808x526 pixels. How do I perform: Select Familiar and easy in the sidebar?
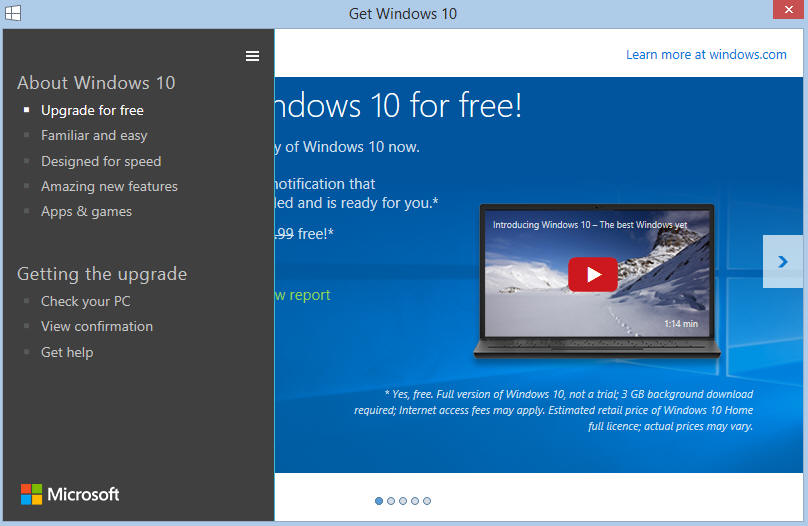click(94, 135)
